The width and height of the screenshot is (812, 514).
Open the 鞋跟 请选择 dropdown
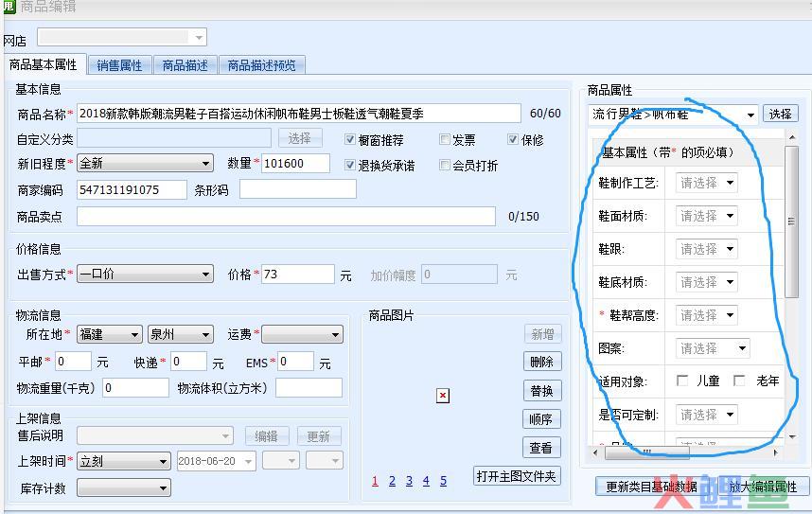click(x=707, y=249)
